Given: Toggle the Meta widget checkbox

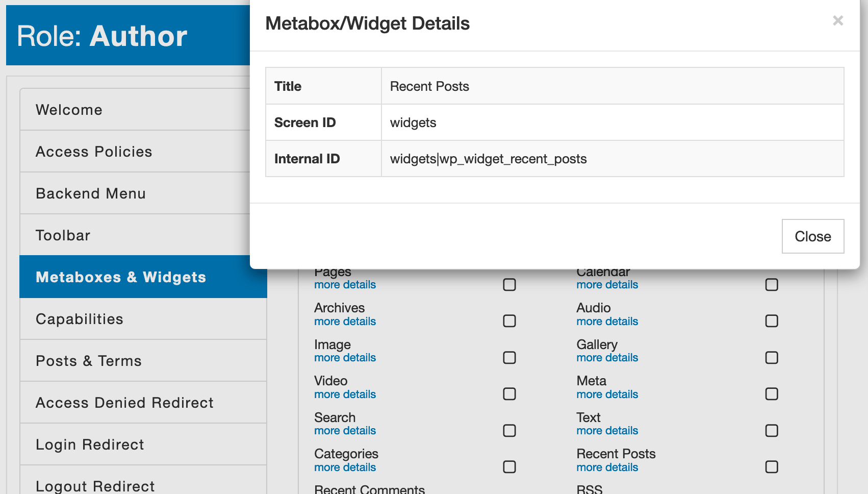Looking at the screenshot, I should click(x=772, y=394).
